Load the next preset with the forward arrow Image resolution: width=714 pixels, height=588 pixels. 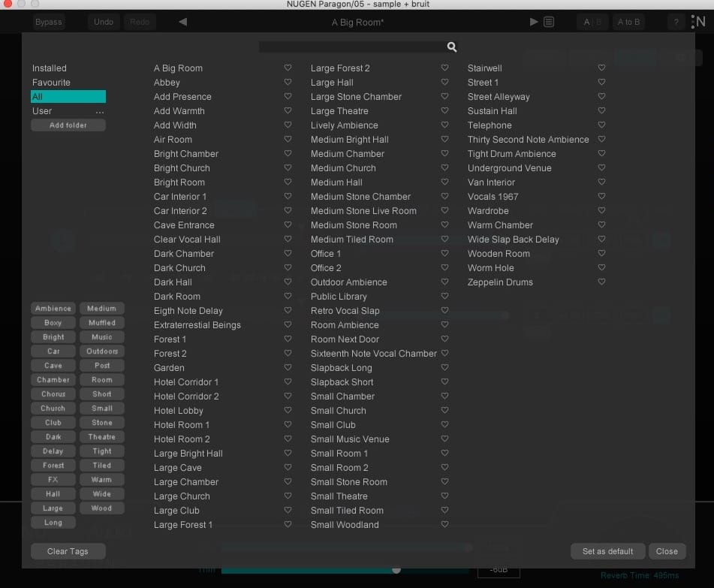click(533, 22)
